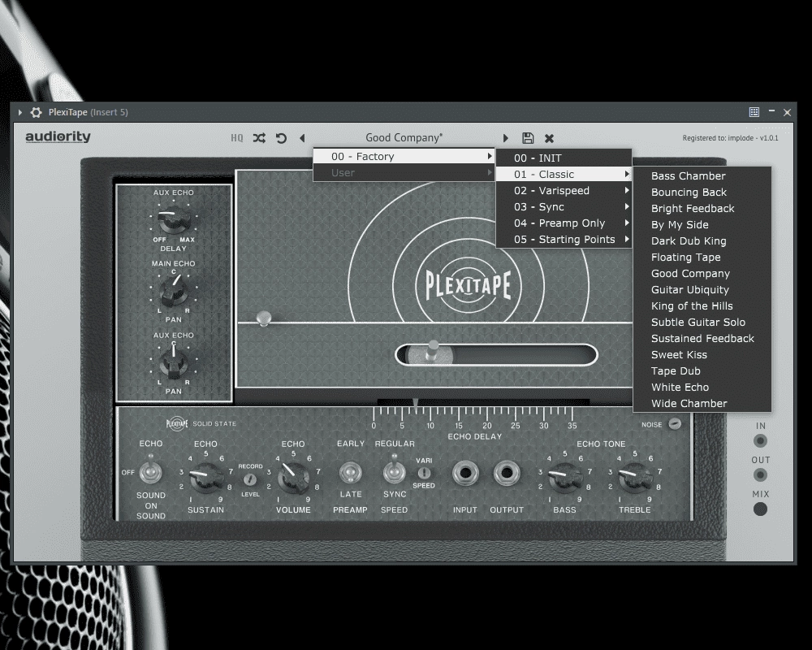Viewport: 812px width, 650px height.
Task: Select the White Echo preset
Action: [x=702, y=388]
